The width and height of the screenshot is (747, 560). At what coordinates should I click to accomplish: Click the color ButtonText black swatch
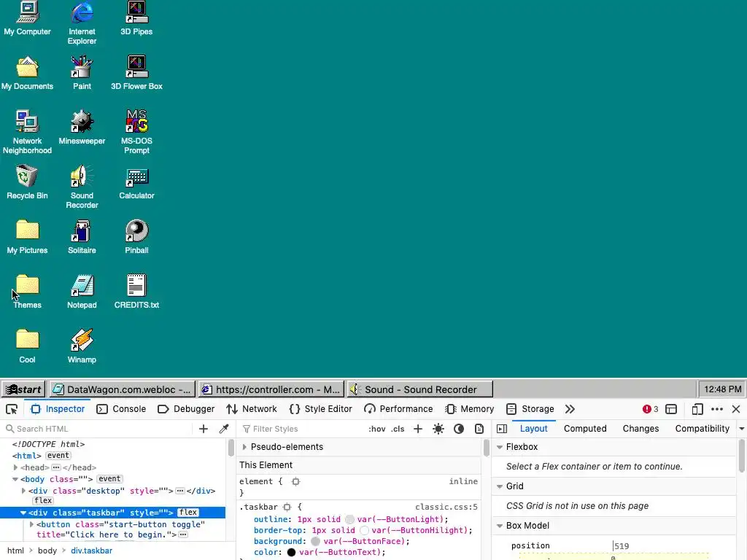(291, 553)
